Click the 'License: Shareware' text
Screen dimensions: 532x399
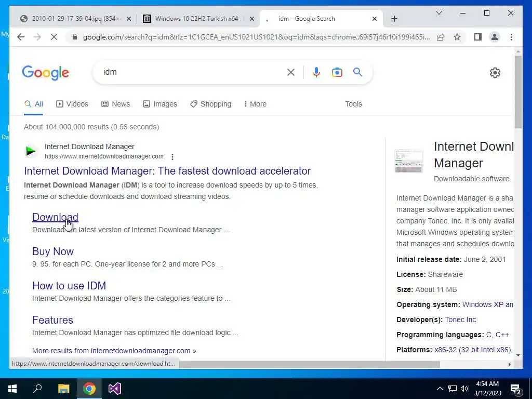tap(430, 274)
